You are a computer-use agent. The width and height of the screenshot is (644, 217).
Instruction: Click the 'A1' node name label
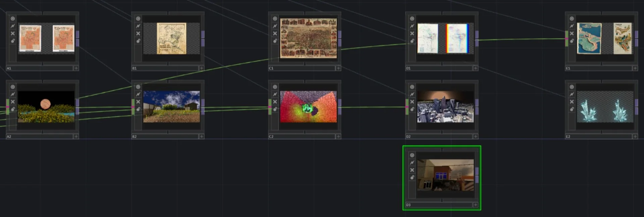tap(9, 68)
